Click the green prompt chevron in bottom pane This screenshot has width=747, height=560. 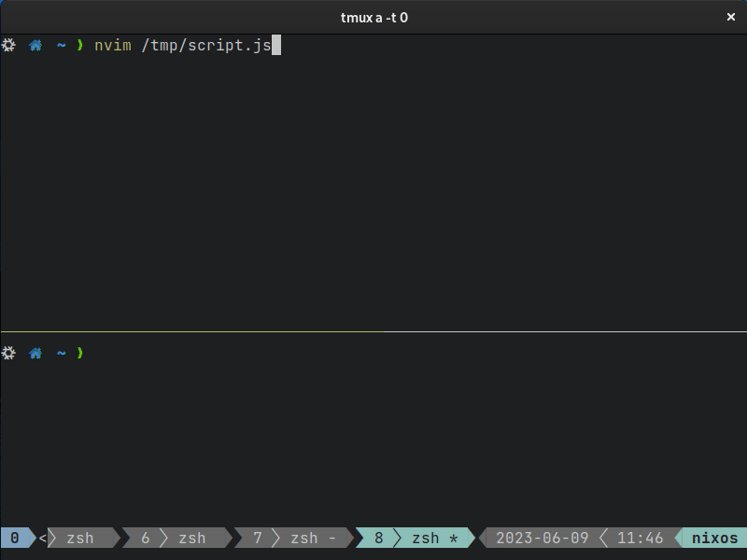pos(80,353)
